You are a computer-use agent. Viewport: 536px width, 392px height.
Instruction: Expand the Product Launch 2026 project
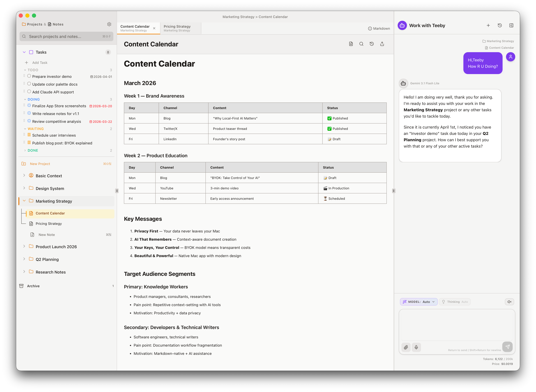pos(24,246)
